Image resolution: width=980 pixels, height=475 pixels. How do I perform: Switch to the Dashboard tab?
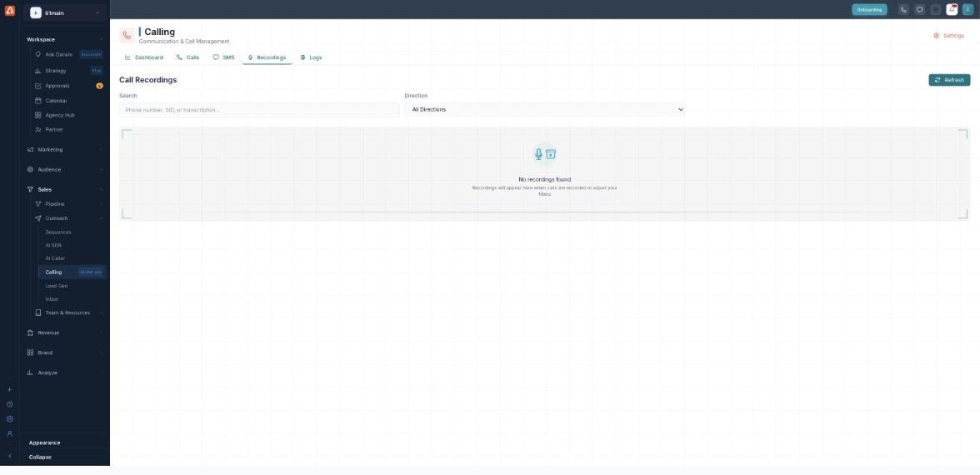click(x=143, y=57)
